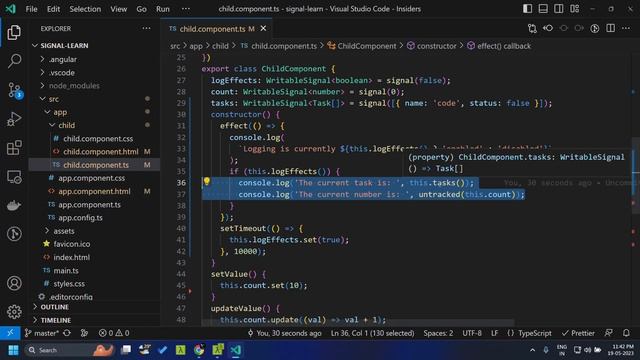Split the editor right
640x360 pixels.
[611, 28]
